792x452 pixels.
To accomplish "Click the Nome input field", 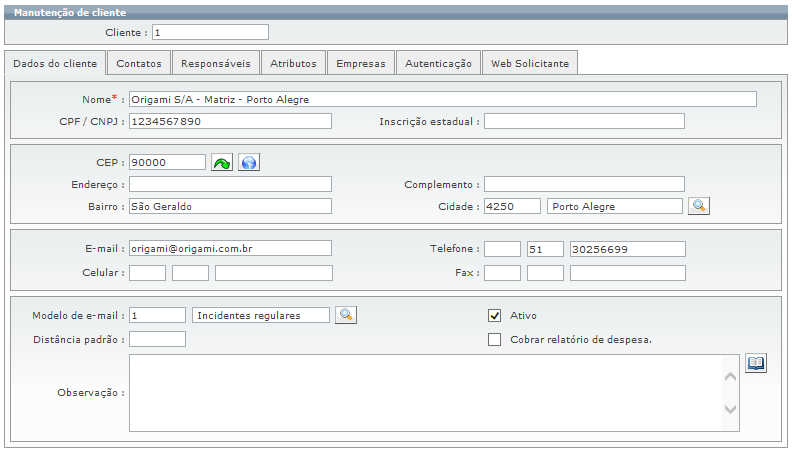I will [x=442, y=99].
